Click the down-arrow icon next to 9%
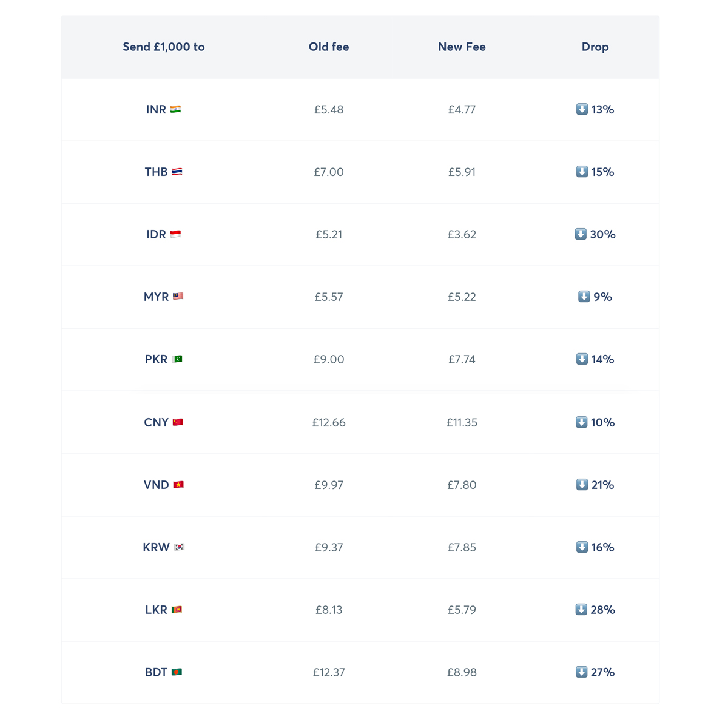The height and width of the screenshot is (728, 728). [584, 297]
